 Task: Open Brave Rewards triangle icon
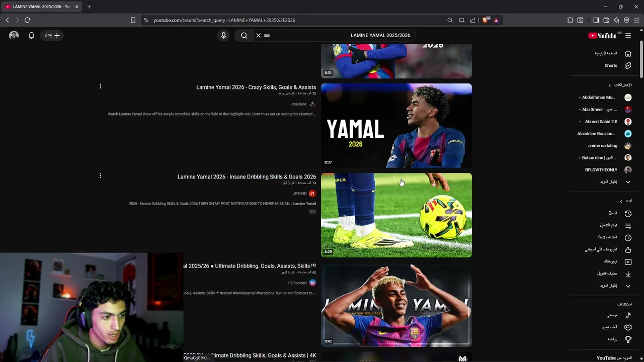[496, 20]
